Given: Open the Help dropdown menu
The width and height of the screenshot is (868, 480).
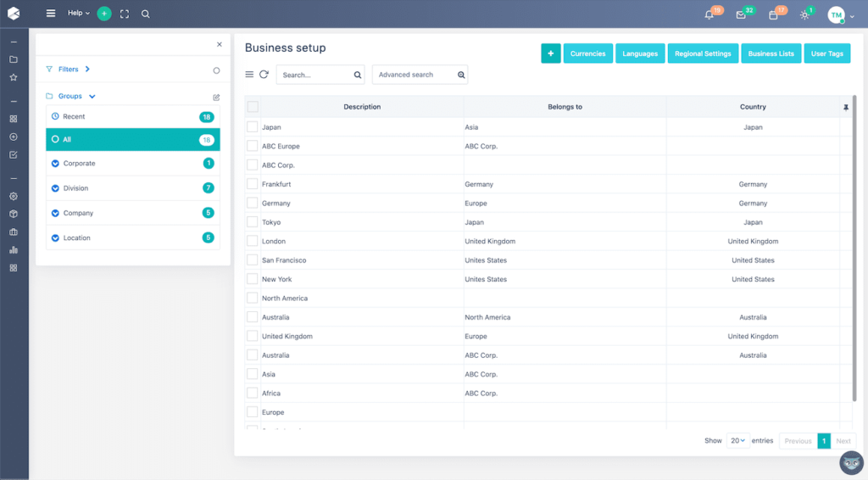Looking at the screenshot, I should point(79,13).
